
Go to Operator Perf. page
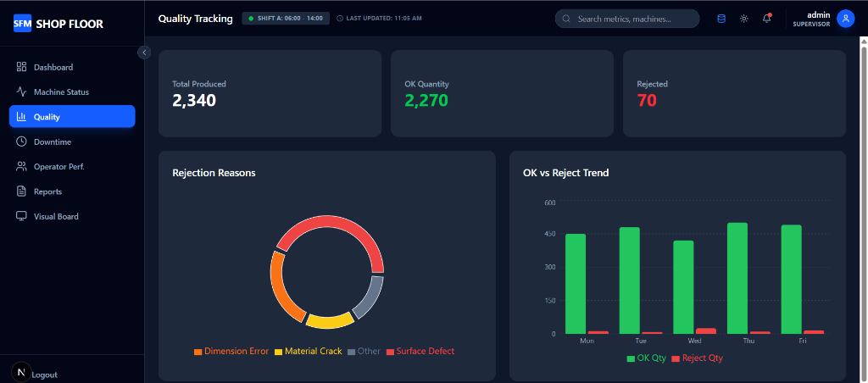point(58,167)
